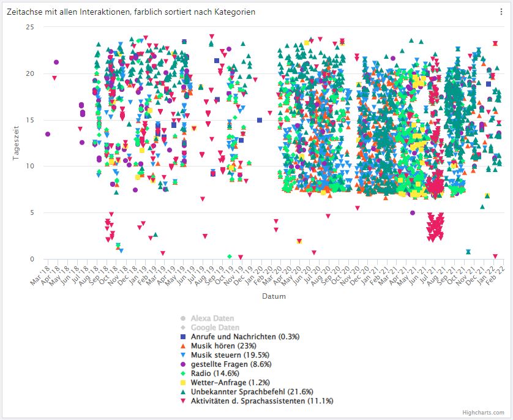Click the Datum axis title
Viewport: 513px width, 420px height.
pos(274,296)
